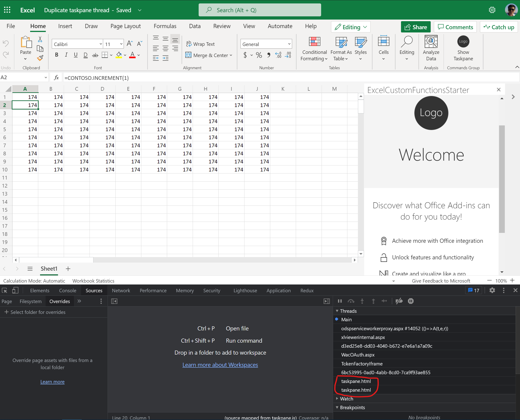Click the red font color swatch

click(132, 55)
